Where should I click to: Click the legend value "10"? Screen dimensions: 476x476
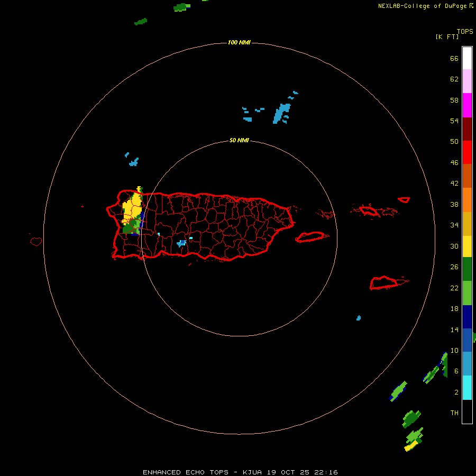tap(454, 351)
